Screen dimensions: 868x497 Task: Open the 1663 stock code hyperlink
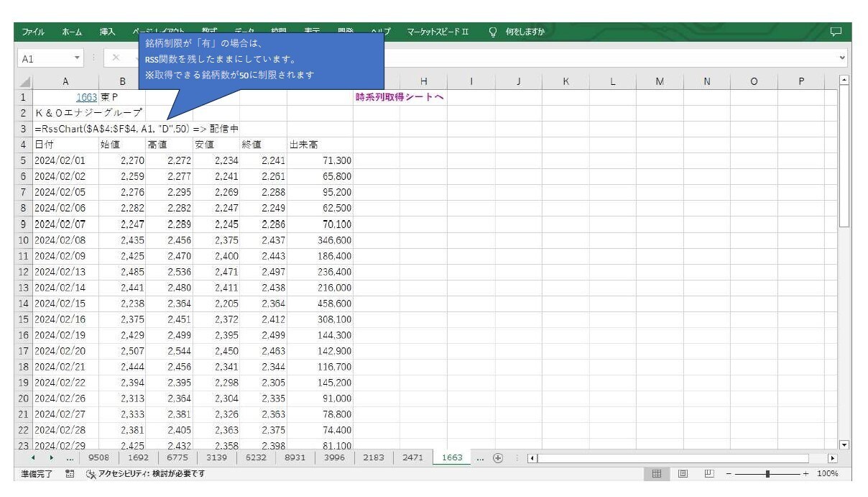(86, 97)
